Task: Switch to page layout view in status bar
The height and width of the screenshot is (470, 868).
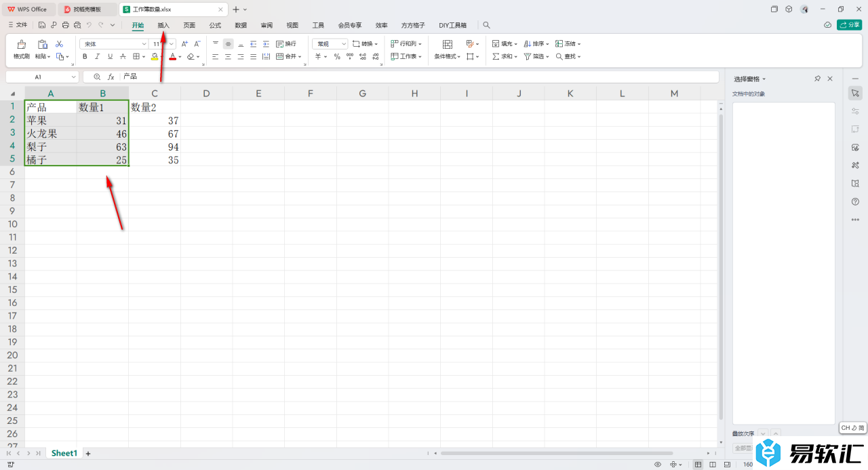Action: [713, 465]
